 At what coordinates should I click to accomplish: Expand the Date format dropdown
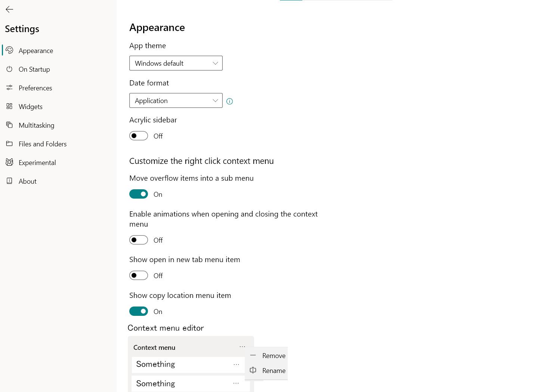coord(176,100)
